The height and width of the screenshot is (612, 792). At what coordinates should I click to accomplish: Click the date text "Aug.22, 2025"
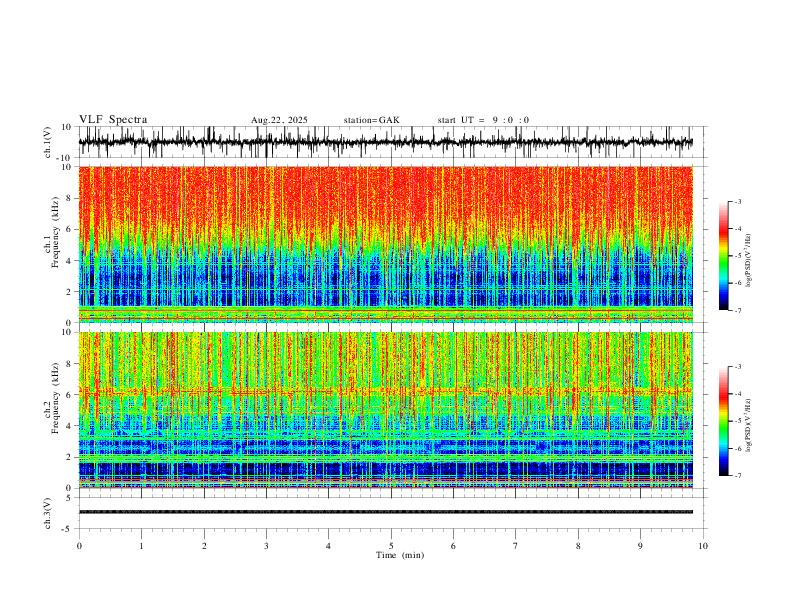pos(279,120)
